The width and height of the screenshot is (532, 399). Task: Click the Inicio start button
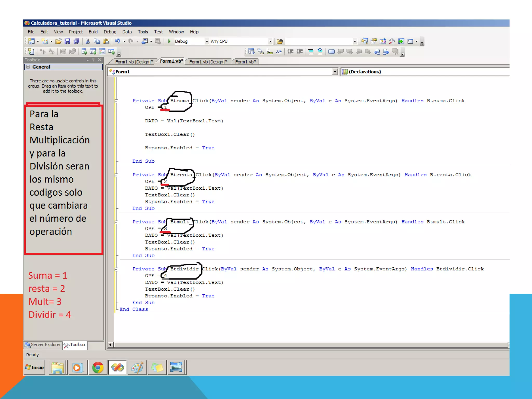pos(34,367)
